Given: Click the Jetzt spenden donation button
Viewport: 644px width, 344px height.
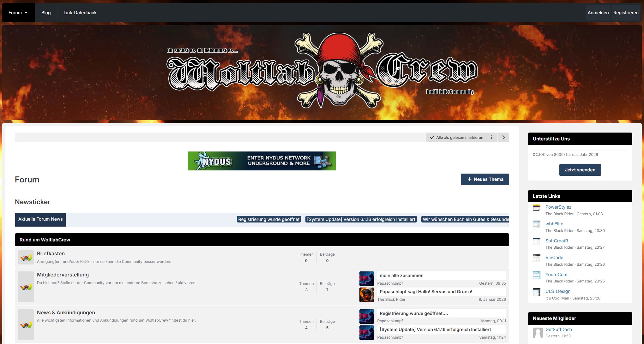Looking at the screenshot, I should pyautogui.click(x=580, y=170).
